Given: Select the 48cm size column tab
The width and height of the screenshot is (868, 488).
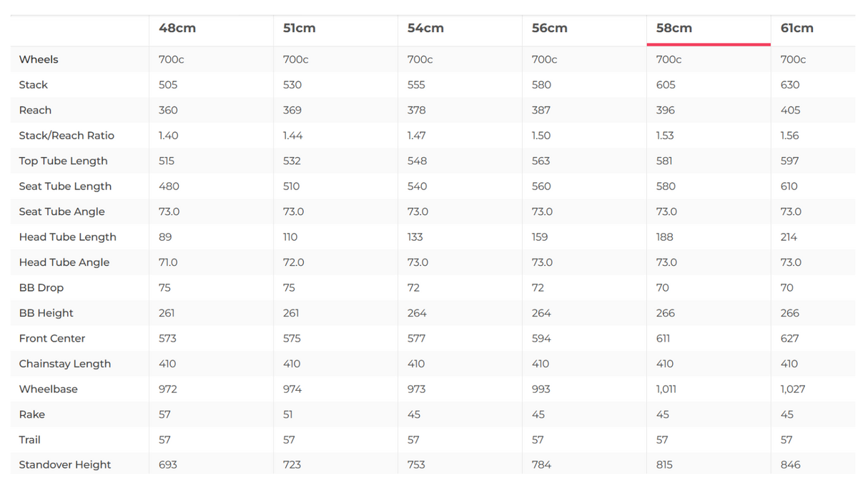Looking at the screenshot, I should (x=177, y=29).
